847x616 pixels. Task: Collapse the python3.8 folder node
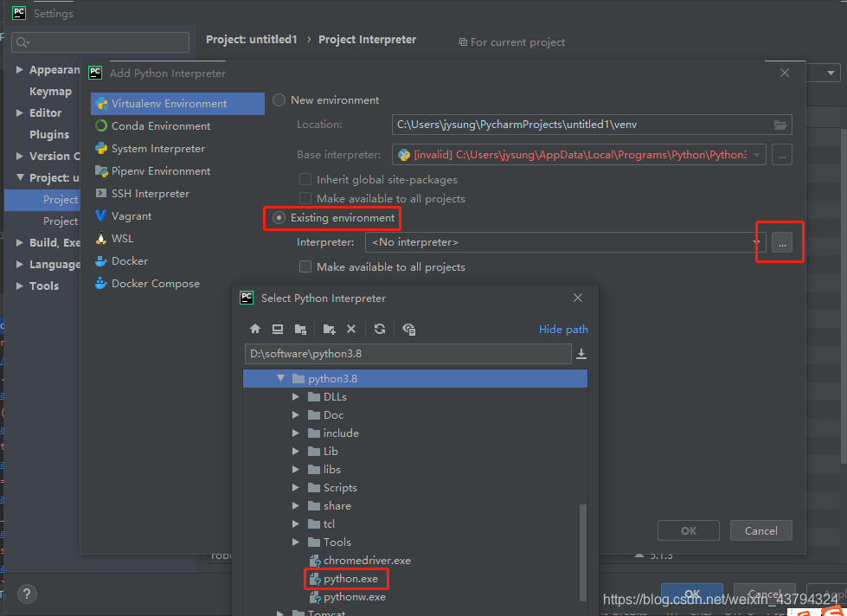[x=280, y=379]
